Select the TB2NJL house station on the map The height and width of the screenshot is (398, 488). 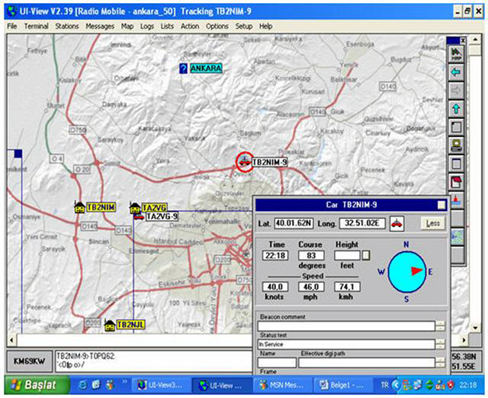point(110,325)
